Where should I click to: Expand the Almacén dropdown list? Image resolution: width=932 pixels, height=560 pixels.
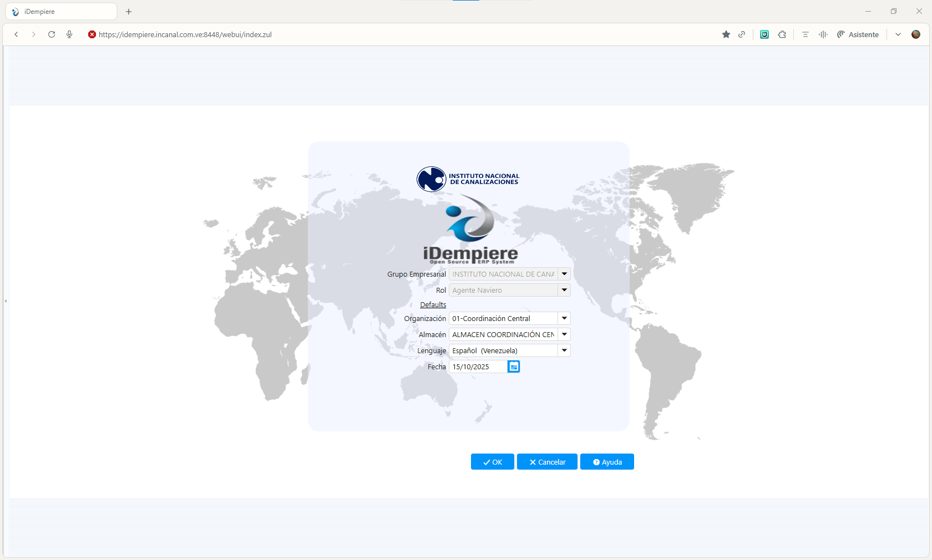[564, 334]
